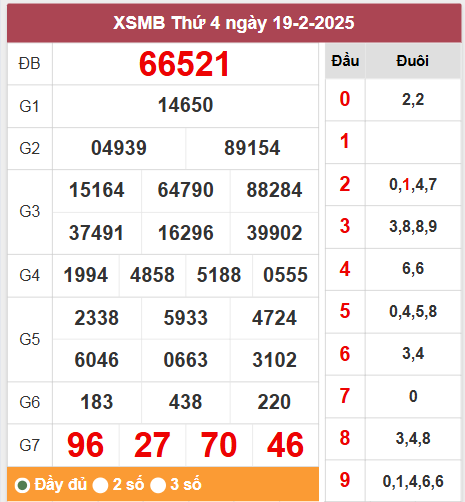
Task: Open the XSMB Thứ 4 ngày 19-2-2025 title
Action: [x=234, y=23]
